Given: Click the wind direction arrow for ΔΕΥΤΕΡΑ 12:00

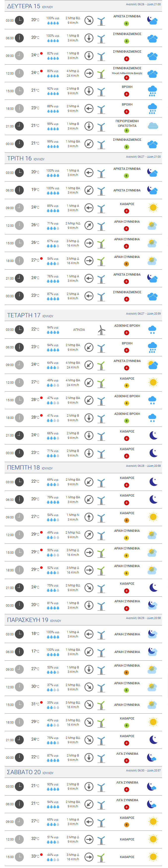Looking at the screenshot, I should pos(89,73).
